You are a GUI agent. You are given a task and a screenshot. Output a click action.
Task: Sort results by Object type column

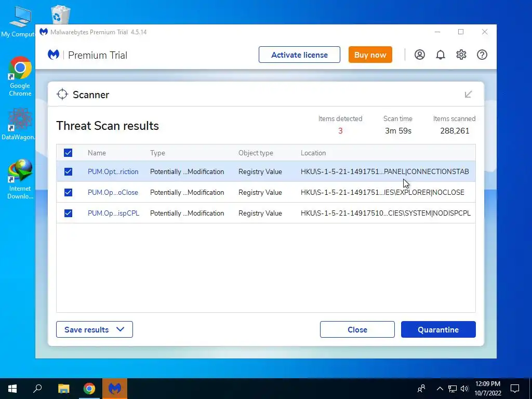256,153
